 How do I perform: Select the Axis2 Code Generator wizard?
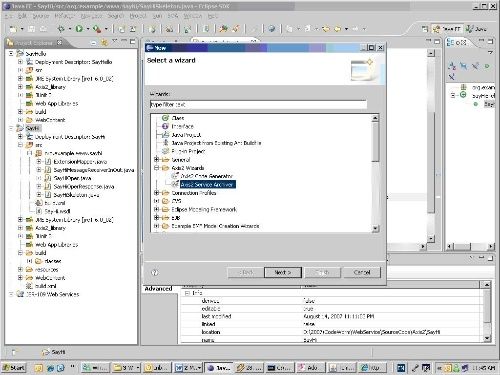(x=206, y=176)
